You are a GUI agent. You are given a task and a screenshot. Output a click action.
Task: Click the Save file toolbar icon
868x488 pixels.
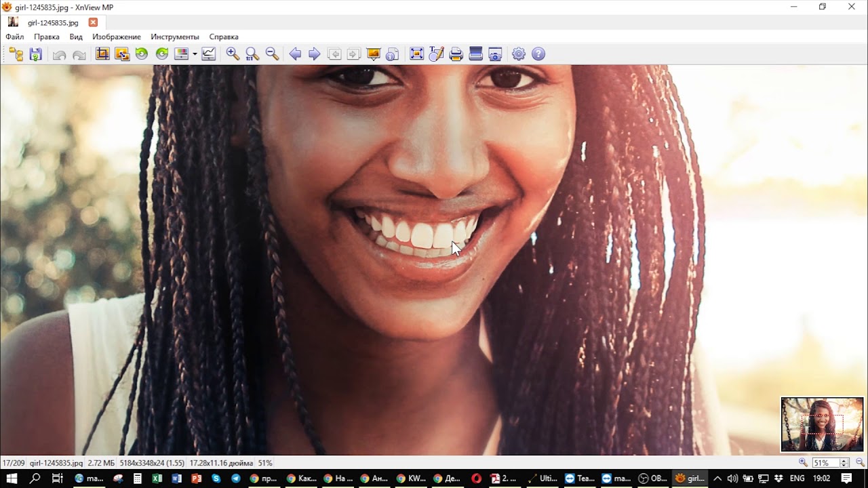pyautogui.click(x=35, y=54)
